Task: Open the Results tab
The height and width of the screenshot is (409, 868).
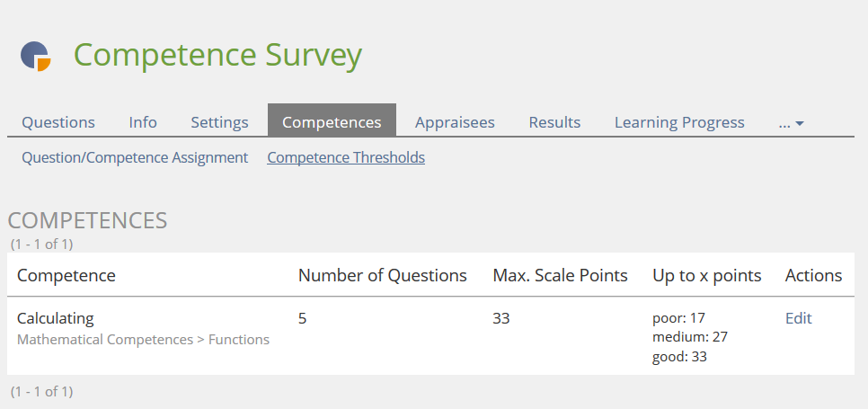Action: coord(554,122)
